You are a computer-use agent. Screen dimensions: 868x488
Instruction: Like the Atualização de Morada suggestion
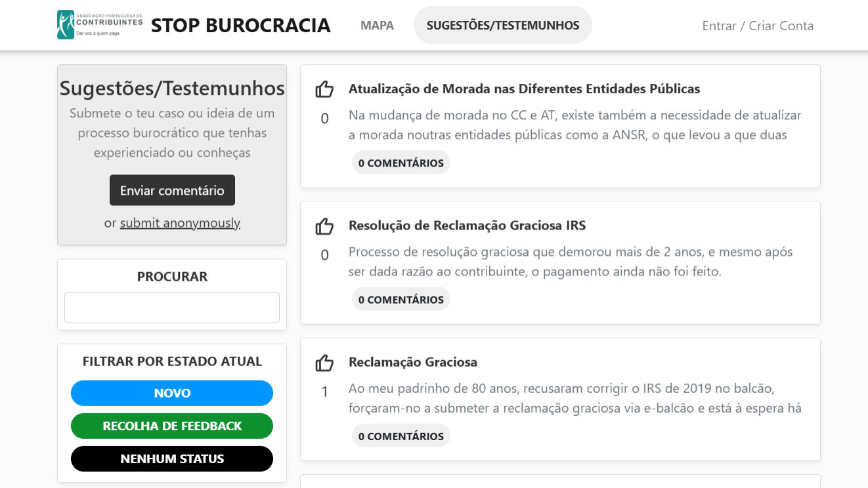coord(324,89)
